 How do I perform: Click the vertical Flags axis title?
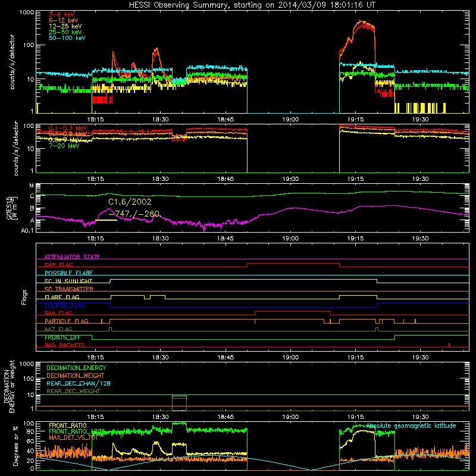coord(24,297)
